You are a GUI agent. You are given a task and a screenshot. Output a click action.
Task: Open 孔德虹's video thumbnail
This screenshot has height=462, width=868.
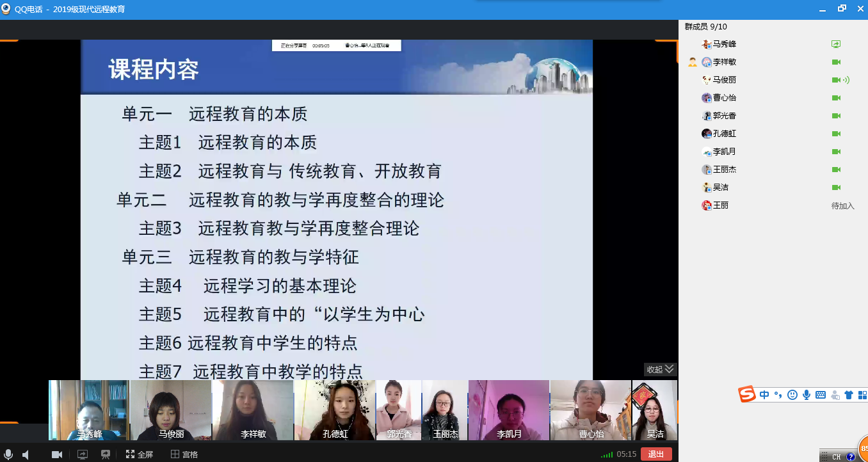pos(335,410)
